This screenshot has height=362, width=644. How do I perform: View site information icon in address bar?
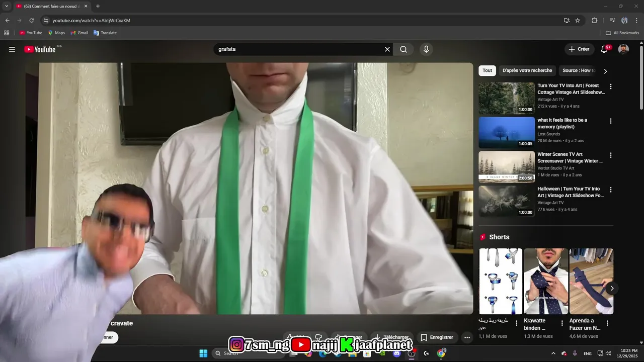click(46, 21)
